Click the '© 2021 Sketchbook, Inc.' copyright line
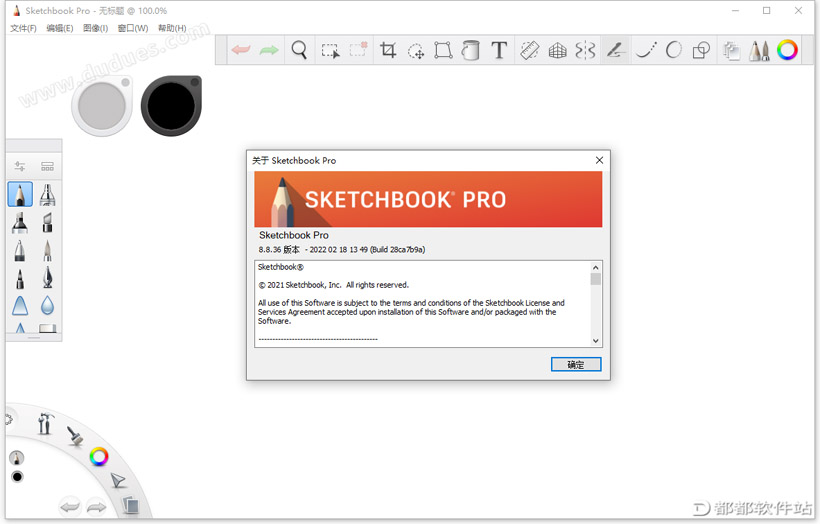The image size is (820, 524). pos(333,285)
